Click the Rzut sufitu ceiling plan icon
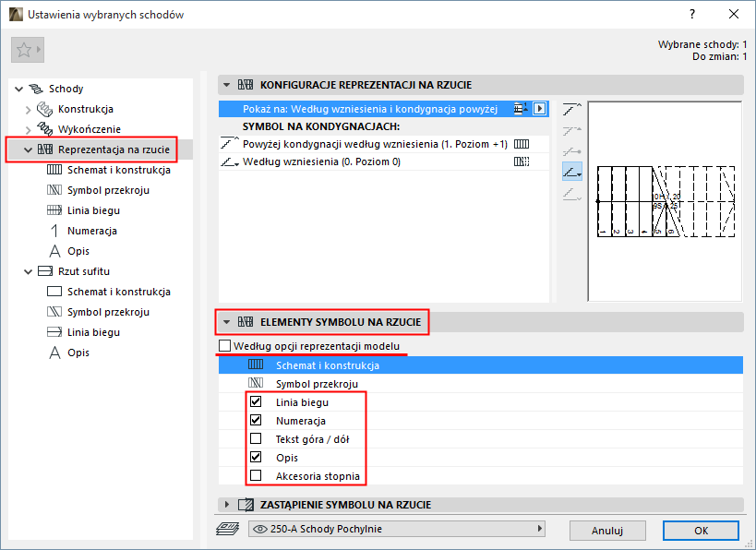This screenshot has width=756, height=550. 45,271
